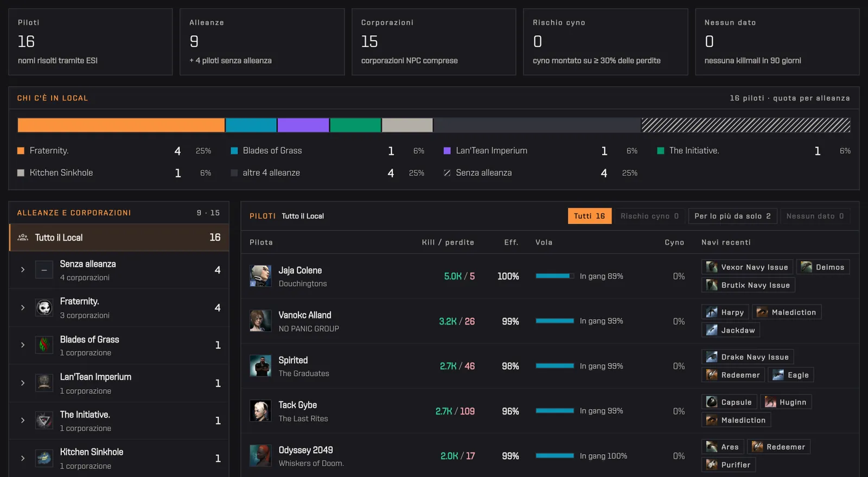This screenshot has height=477, width=868.
Task: Click the Harpy ship icon
Action: (712, 312)
